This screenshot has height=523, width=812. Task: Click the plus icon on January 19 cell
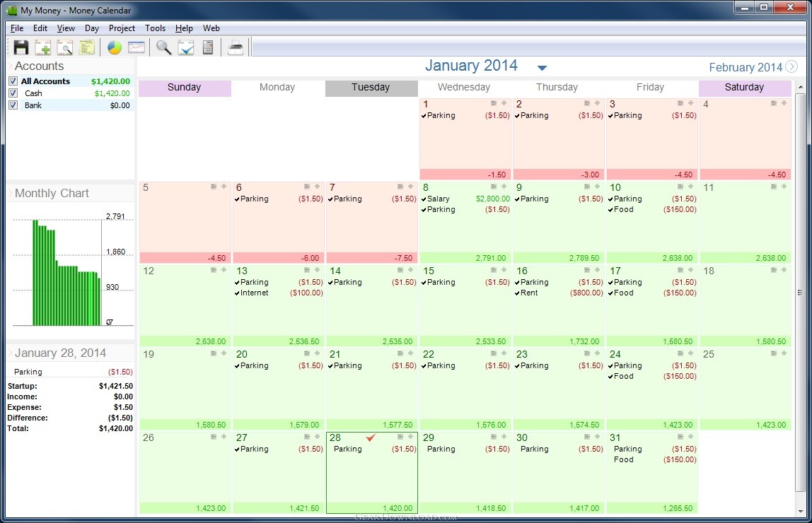point(224,353)
